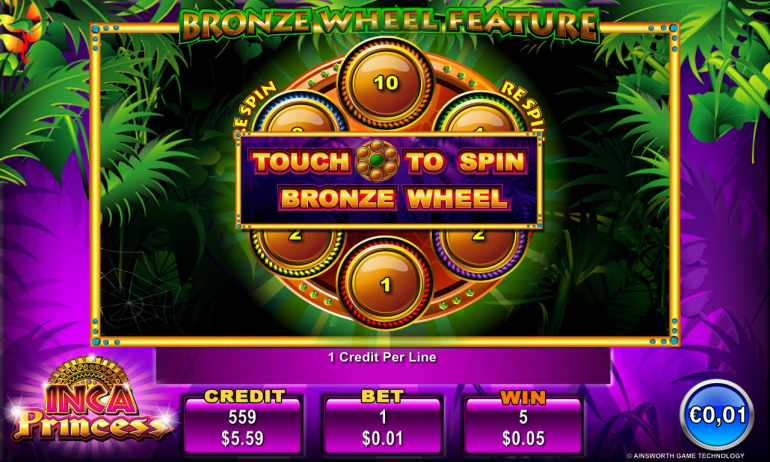Tap the blue €0,01 denomination button
The height and width of the screenshot is (462, 770).
[x=717, y=415]
